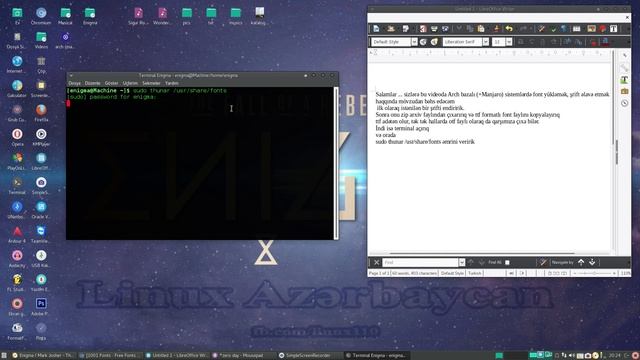Click the 'sudo password for enigma' terminal line
The image size is (640, 360).
point(111,97)
